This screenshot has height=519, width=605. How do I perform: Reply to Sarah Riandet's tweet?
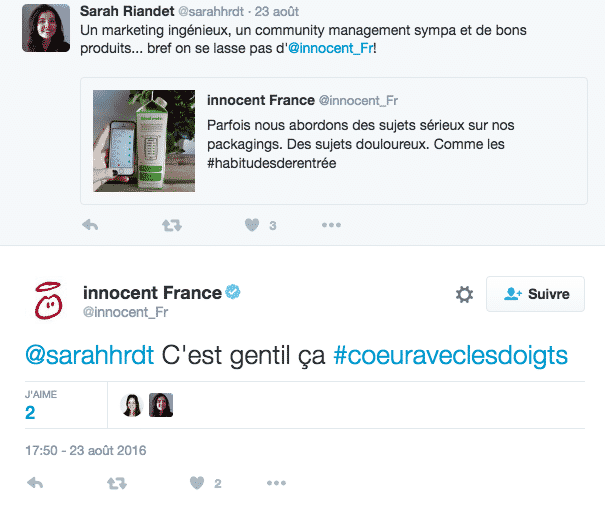tap(90, 225)
